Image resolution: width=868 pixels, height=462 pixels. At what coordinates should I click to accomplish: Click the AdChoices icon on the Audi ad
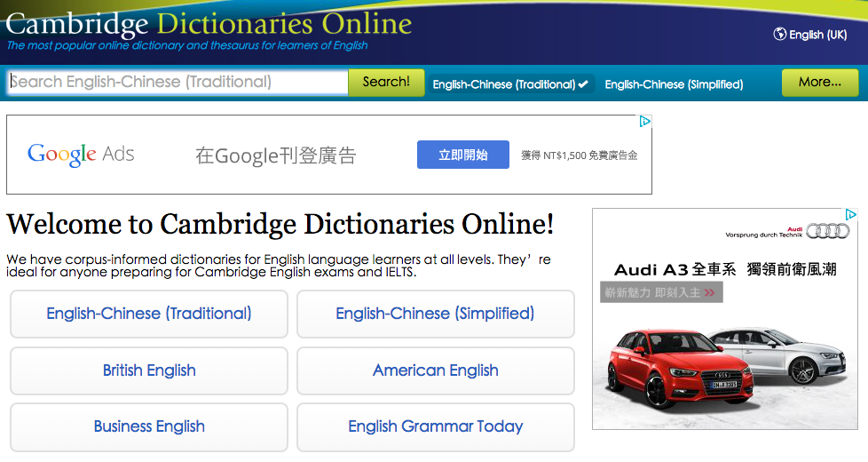click(851, 214)
